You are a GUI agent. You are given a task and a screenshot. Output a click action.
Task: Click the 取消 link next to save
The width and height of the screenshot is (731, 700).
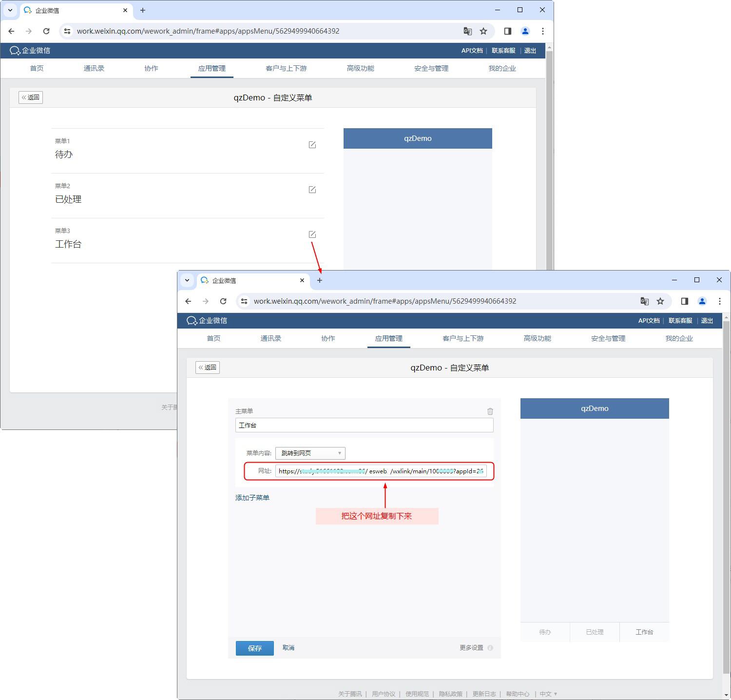289,648
